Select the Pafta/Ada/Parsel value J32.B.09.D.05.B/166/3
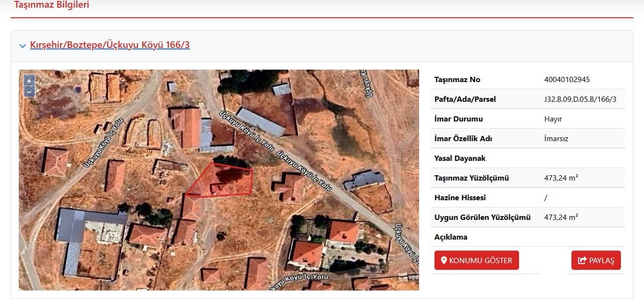Image resolution: width=644 pixels, height=302 pixels. [580, 99]
